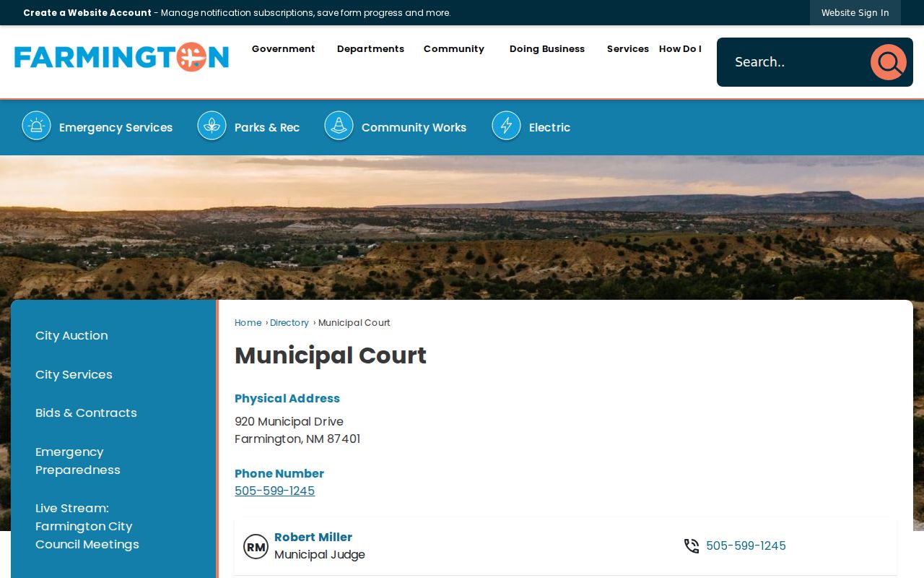
Task: Click Create a Website Account link
Action: coord(87,12)
